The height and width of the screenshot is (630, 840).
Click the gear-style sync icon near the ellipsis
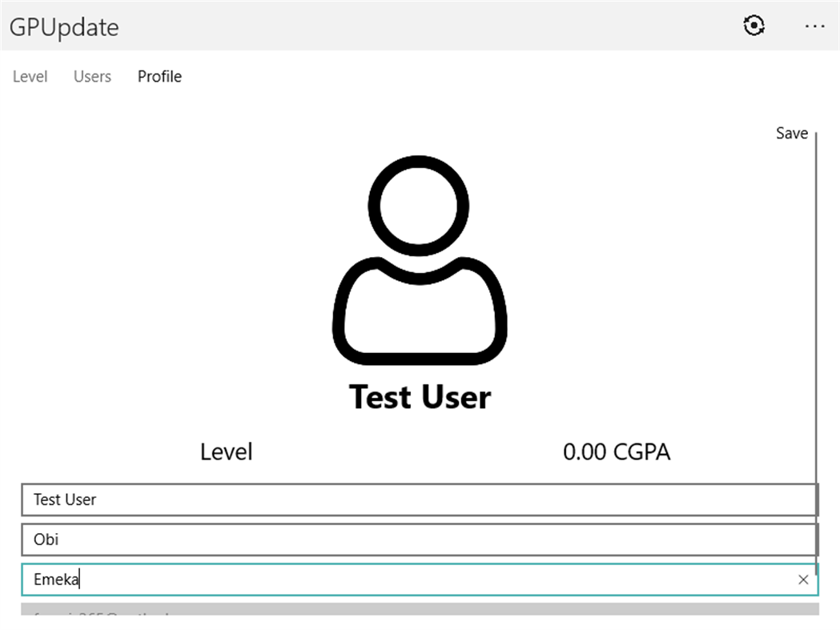pyautogui.click(x=754, y=26)
